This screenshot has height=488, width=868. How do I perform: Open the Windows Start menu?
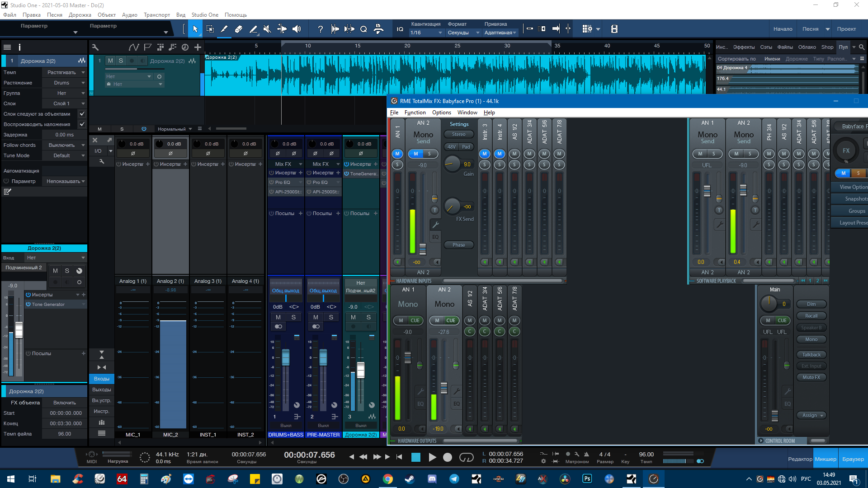tap(11, 479)
